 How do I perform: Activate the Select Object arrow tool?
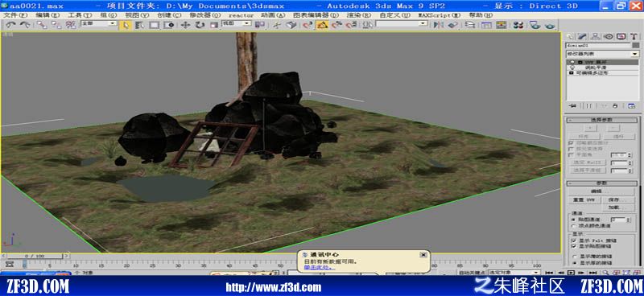tap(126, 25)
